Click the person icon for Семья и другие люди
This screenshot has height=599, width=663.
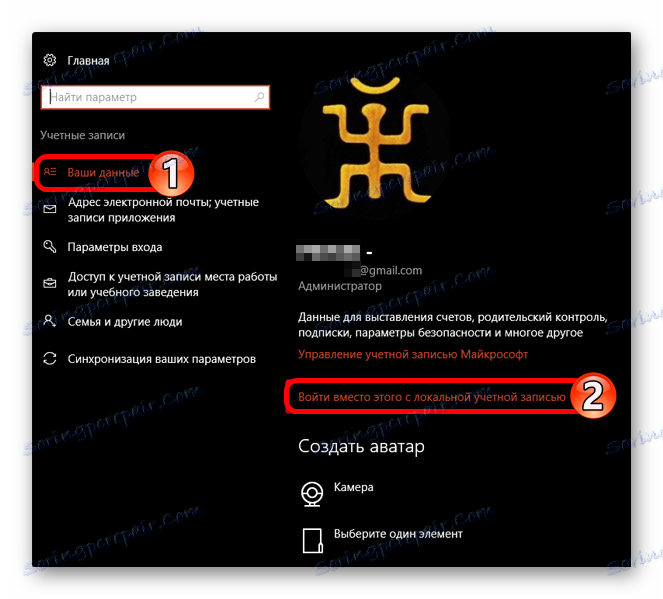point(50,321)
